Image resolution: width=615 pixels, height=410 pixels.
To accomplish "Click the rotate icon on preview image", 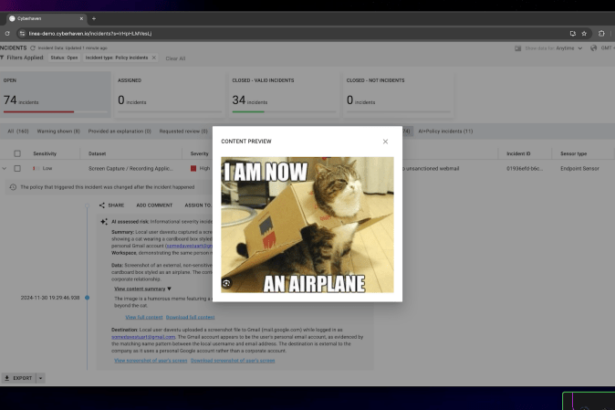I will [x=226, y=283].
